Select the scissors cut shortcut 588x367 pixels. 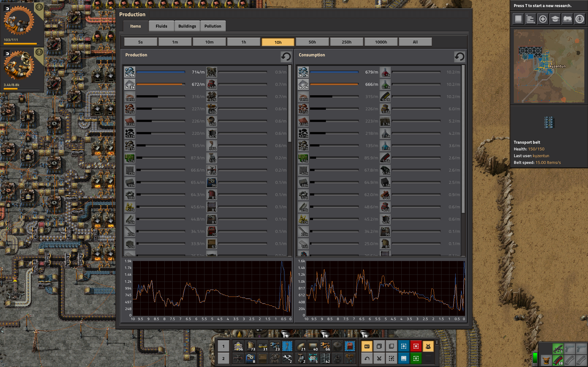pos(379,358)
